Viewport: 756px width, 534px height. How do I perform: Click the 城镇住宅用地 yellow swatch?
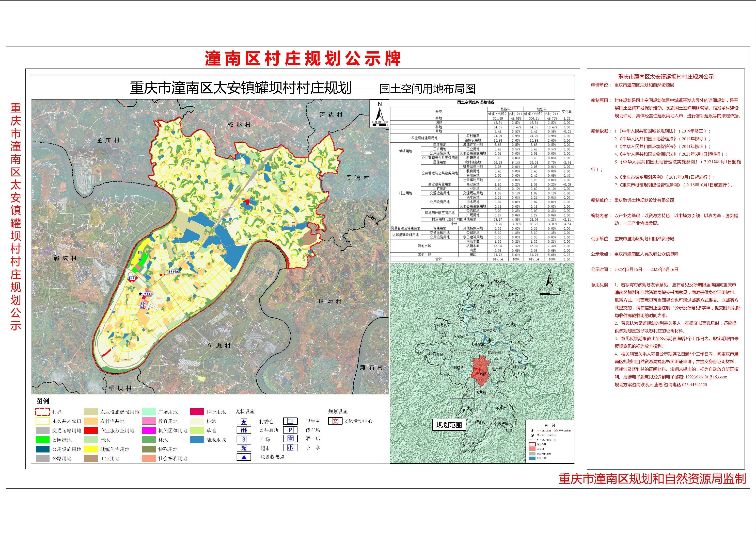90,449
